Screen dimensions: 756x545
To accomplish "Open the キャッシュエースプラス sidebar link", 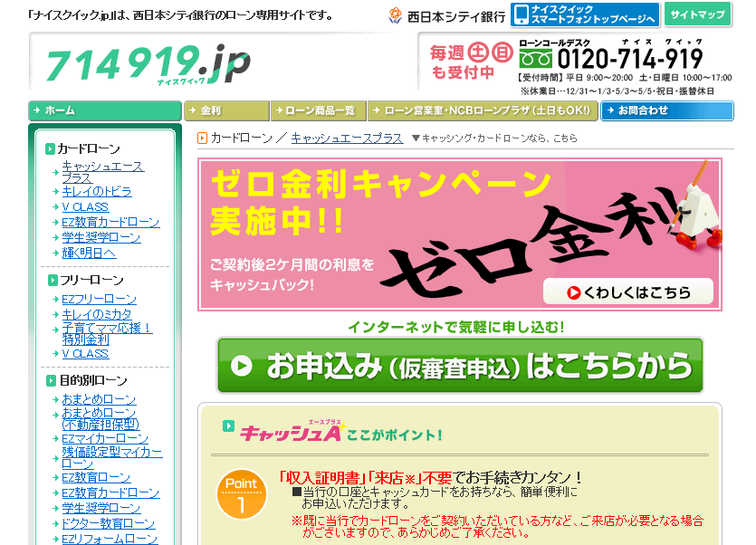I will point(102,172).
